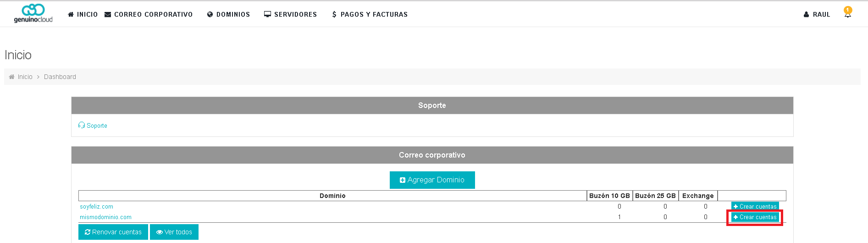
Task: Open the soyfeliz.com domain link
Action: pos(96,207)
